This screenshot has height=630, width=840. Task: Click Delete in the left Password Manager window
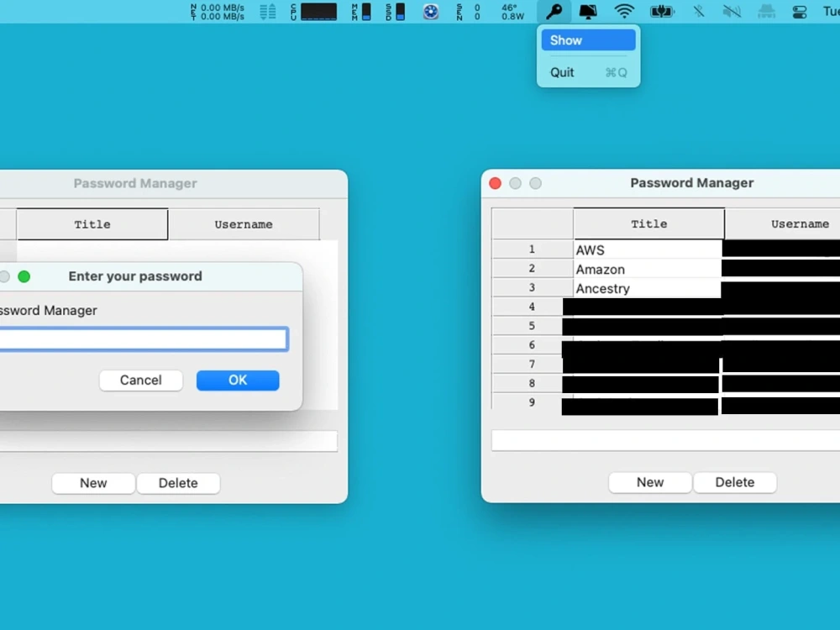pyautogui.click(x=178, y=483)
